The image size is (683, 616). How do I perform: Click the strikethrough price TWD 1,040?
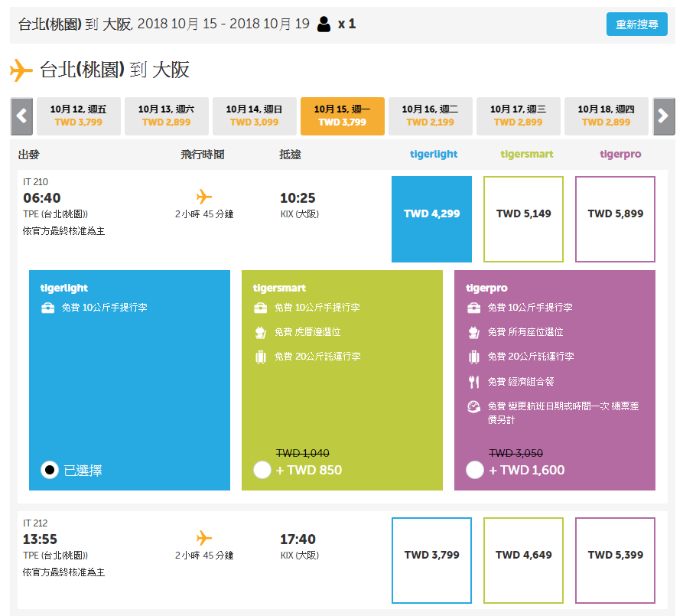[x=303, y=453]
